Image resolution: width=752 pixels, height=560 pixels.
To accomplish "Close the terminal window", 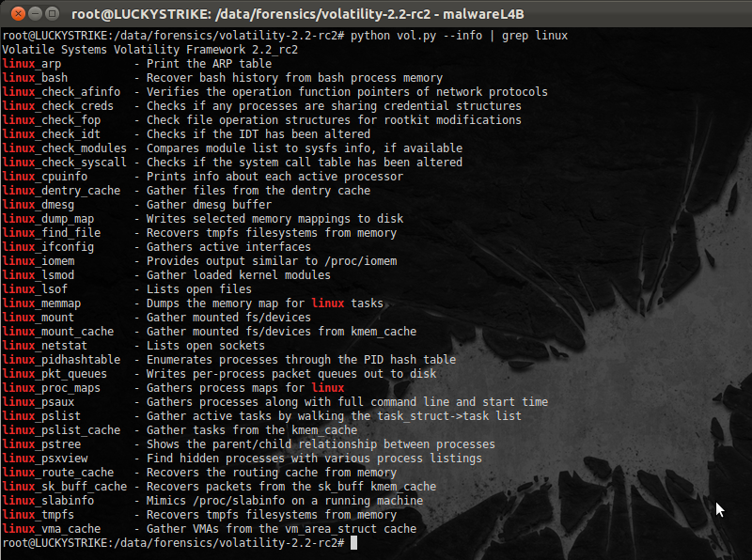I will 18,13.
